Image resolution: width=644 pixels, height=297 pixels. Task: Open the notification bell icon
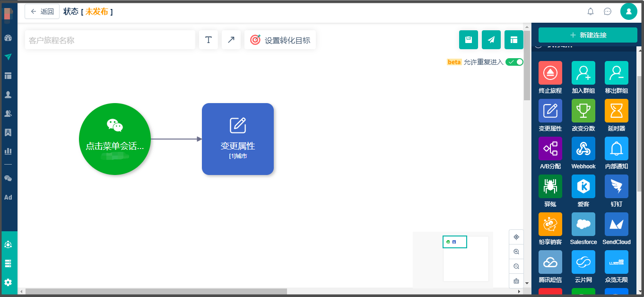click(x=591, y=11)
